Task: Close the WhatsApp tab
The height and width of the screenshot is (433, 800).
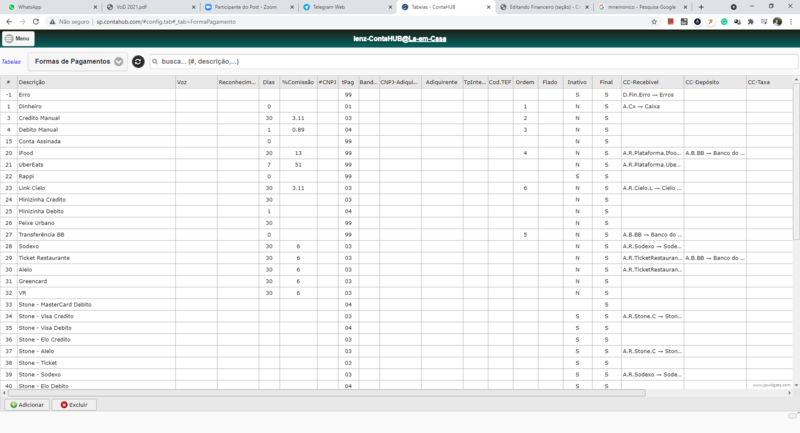Action: (x=95, y=7)
